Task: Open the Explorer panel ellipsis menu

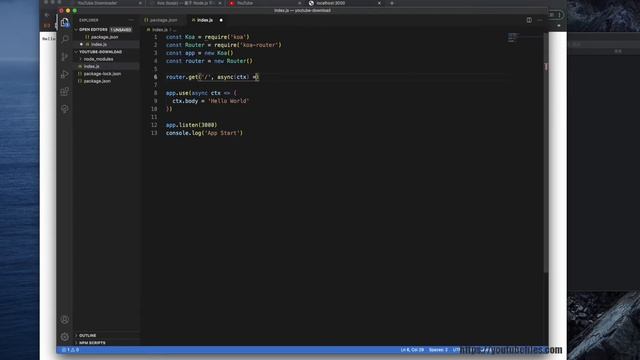Action: click(x=131, y=20)
